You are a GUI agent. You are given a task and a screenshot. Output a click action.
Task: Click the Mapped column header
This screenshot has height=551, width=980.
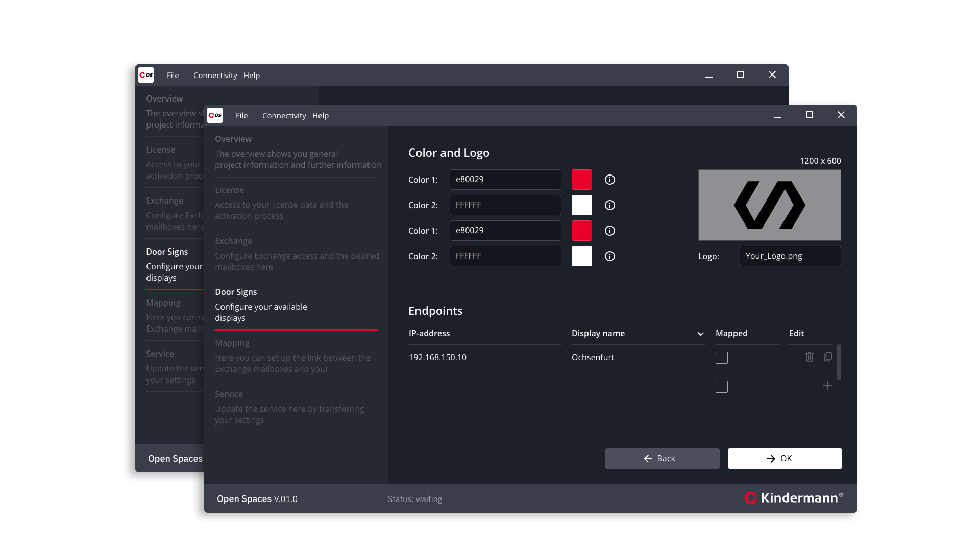click(x=731, y=333)
